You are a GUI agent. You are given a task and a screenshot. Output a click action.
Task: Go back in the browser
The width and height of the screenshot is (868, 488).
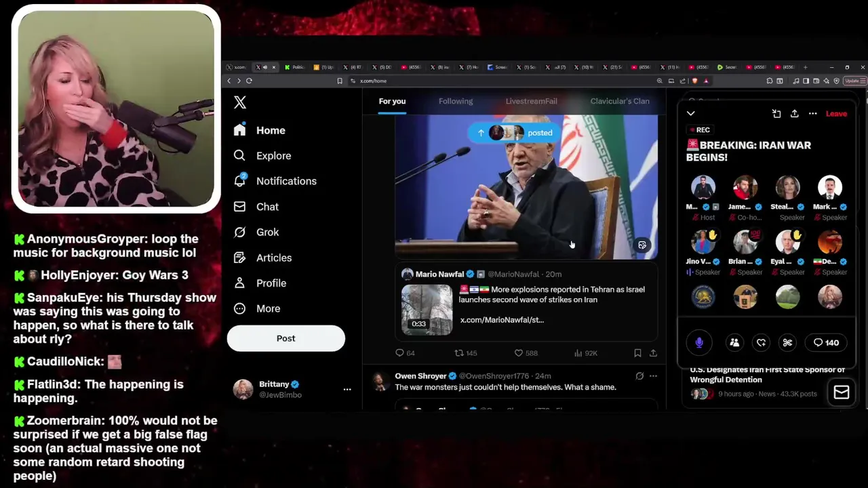(x=229, y=81)
